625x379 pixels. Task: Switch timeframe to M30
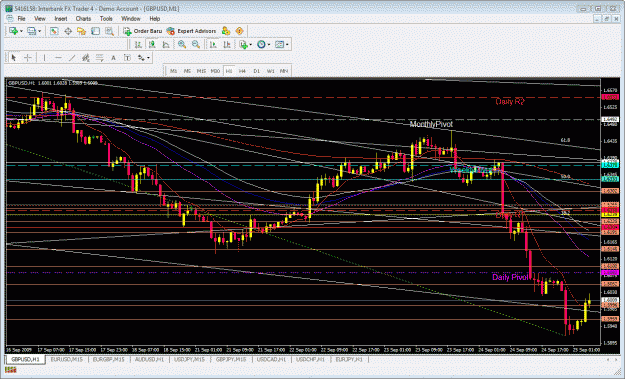[x=215, y=71]
